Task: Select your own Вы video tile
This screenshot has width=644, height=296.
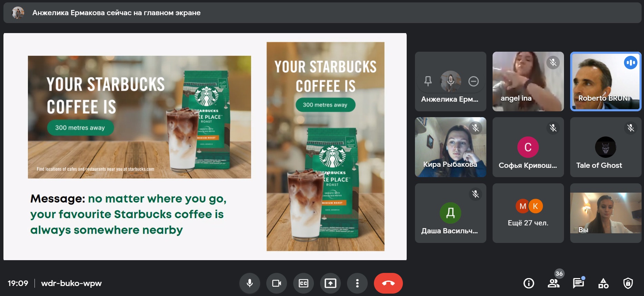Action: pyautogui.click(x=606, y=213)
